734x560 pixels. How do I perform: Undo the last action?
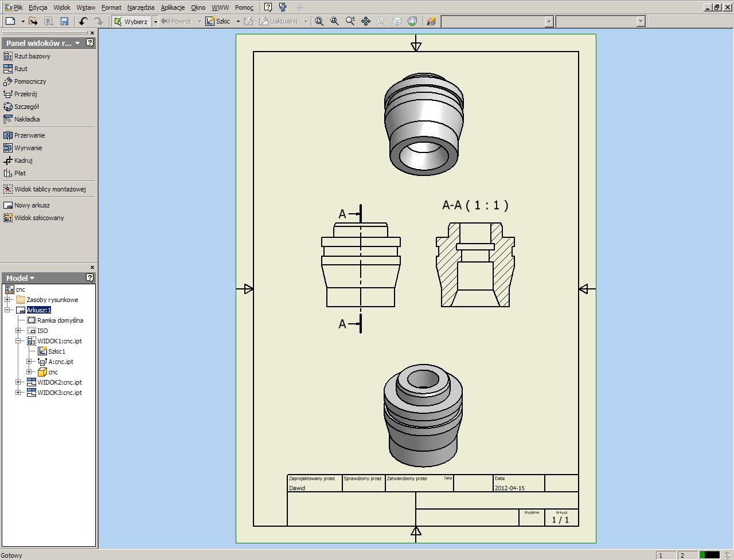(x=83, y=21)
